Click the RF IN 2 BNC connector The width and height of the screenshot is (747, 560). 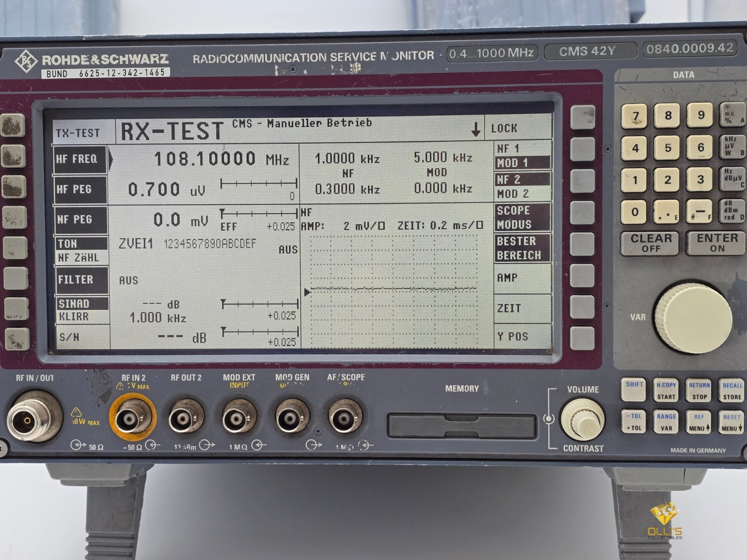(132, 418)
